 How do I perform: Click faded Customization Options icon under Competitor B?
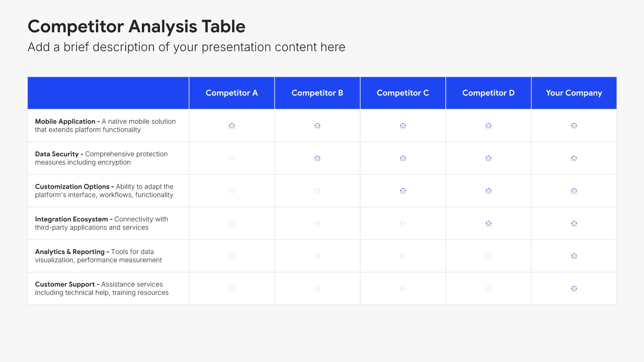(x=317, y=191)
